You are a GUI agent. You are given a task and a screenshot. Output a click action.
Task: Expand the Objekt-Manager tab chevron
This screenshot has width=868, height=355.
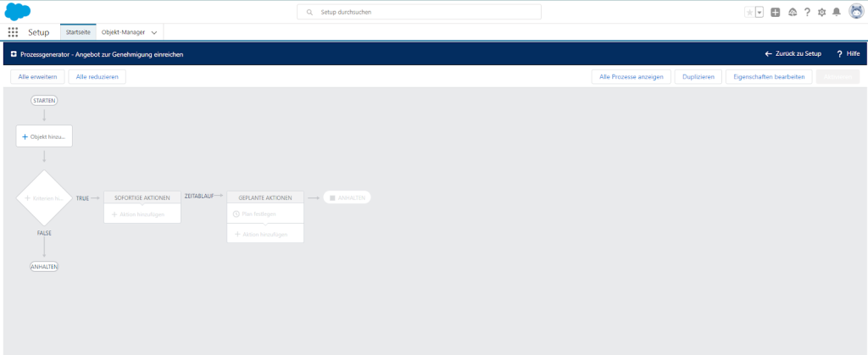coord(154,32)
